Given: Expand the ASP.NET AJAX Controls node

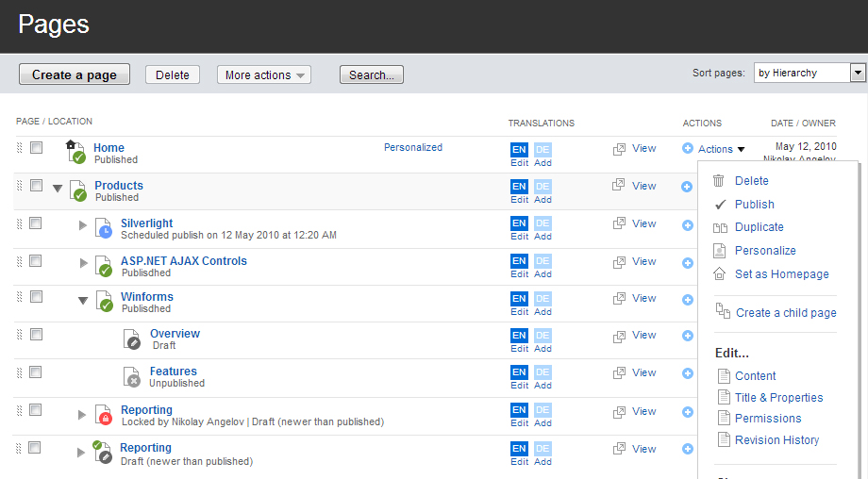Looking at the screenshot, I should coord(83,263).
